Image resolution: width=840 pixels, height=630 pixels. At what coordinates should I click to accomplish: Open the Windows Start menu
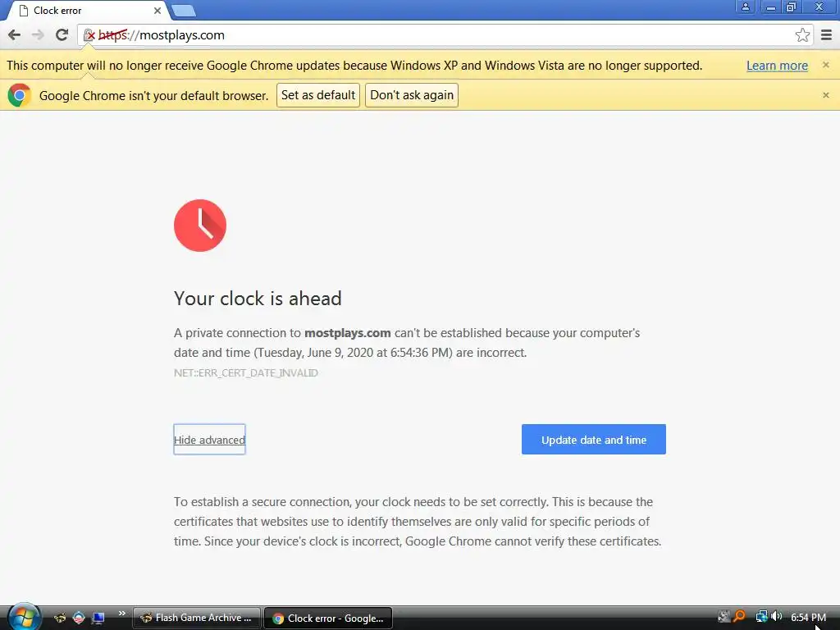(x=24, y=617)
